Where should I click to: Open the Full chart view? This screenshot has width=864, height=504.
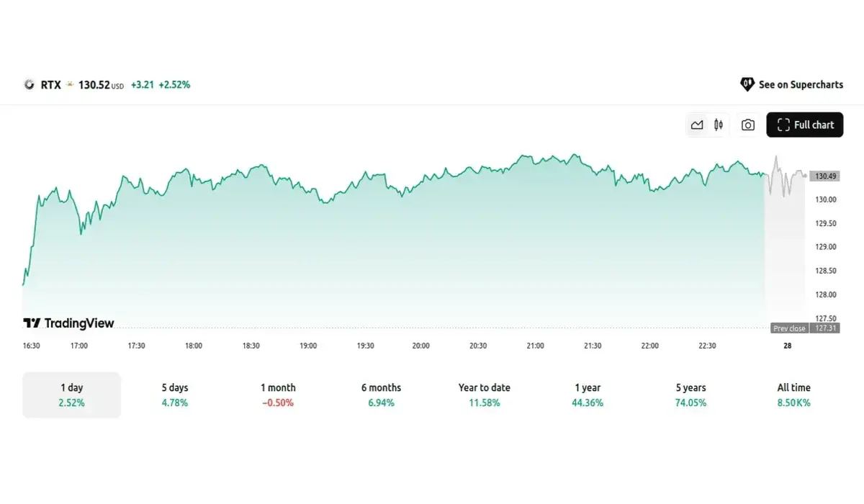[x=804, y=125]
